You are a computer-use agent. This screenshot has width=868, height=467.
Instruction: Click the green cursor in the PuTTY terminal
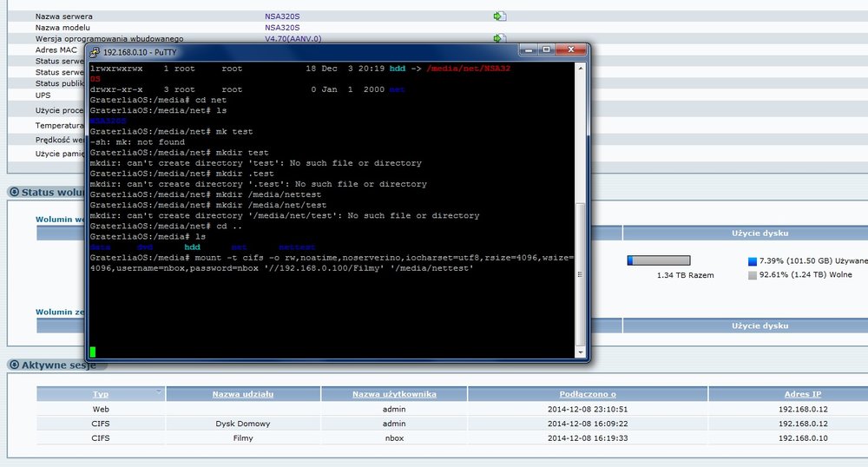pyautogui.click(x=93, y=352)
